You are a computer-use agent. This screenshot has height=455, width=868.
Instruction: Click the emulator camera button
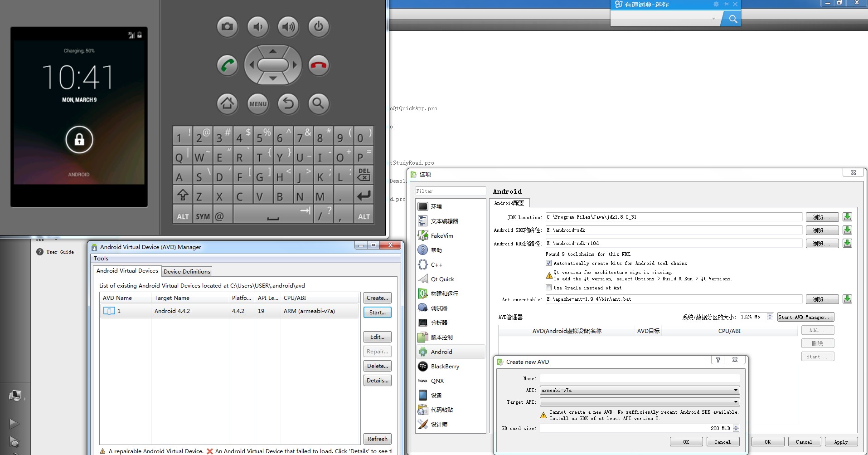tap(227, 27)
